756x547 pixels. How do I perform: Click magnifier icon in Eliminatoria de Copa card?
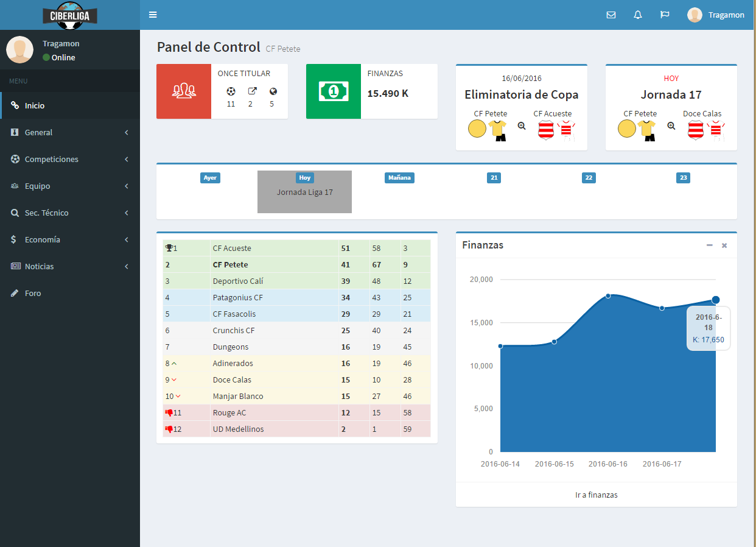(x=522, y=125)
